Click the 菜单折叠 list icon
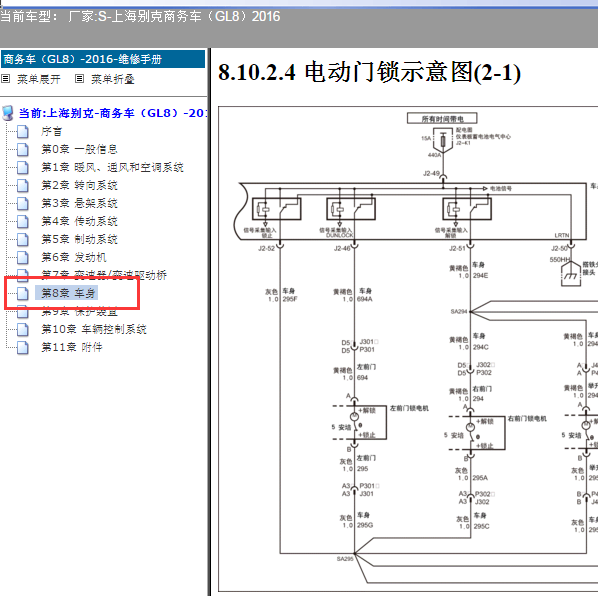 coord(79,79)
